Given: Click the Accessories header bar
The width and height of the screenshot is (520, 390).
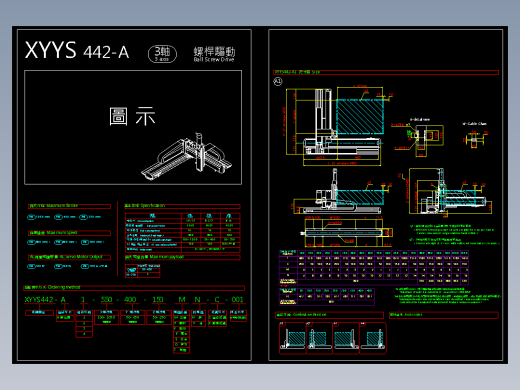Looking at the screenshot, I should tap(444, 315).
